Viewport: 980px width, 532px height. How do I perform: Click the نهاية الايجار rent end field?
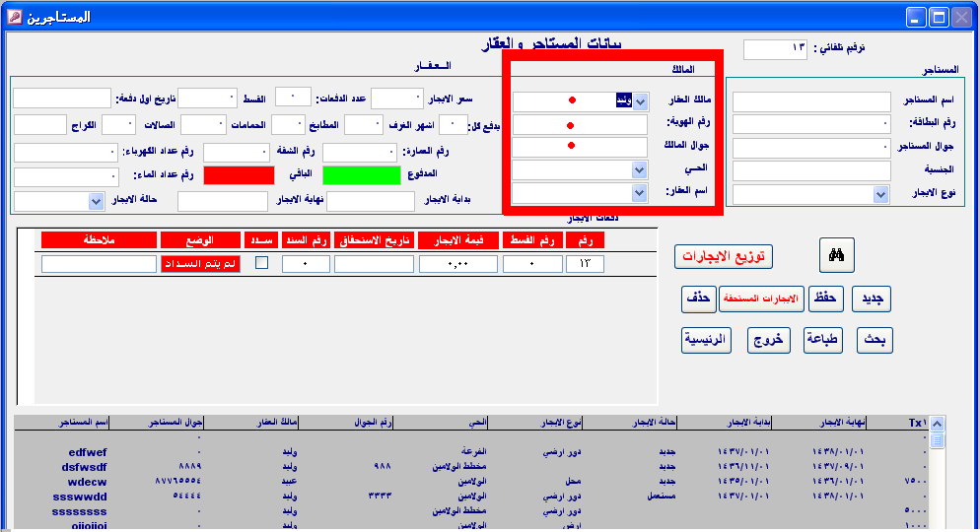pos(223,202)
